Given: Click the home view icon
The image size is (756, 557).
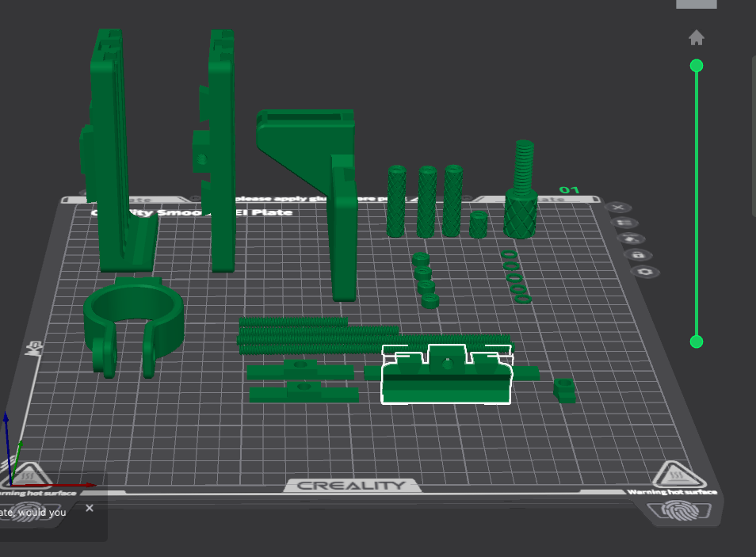Looking at the screenshot, I should (696, 37).
